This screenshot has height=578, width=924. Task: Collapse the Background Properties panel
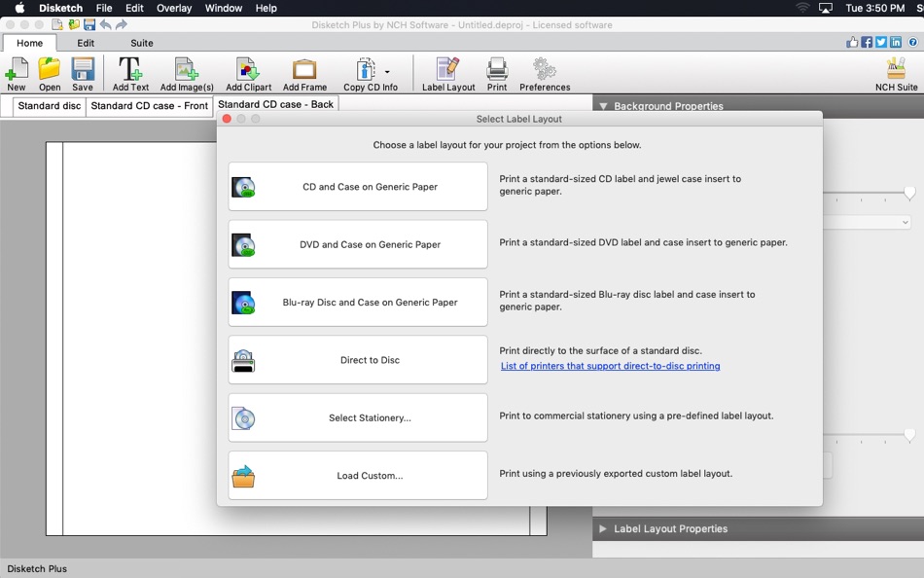603,106
